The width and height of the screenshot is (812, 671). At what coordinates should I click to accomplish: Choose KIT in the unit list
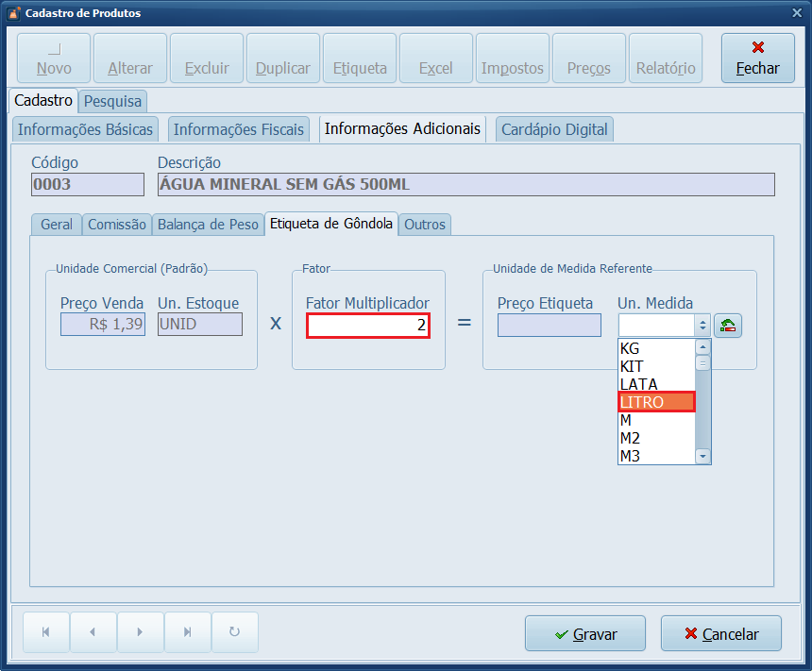pyautogui.click(x=656, y=366)
